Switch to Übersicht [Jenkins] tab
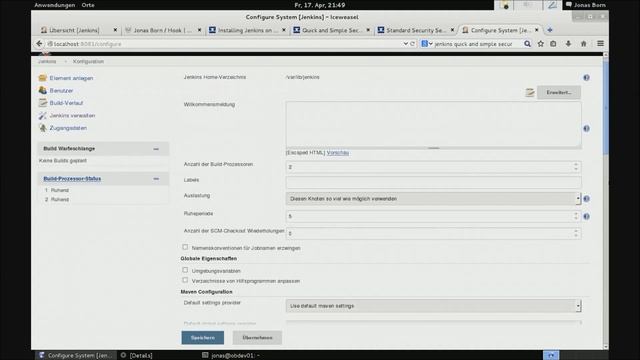 (x=74, y=30)
